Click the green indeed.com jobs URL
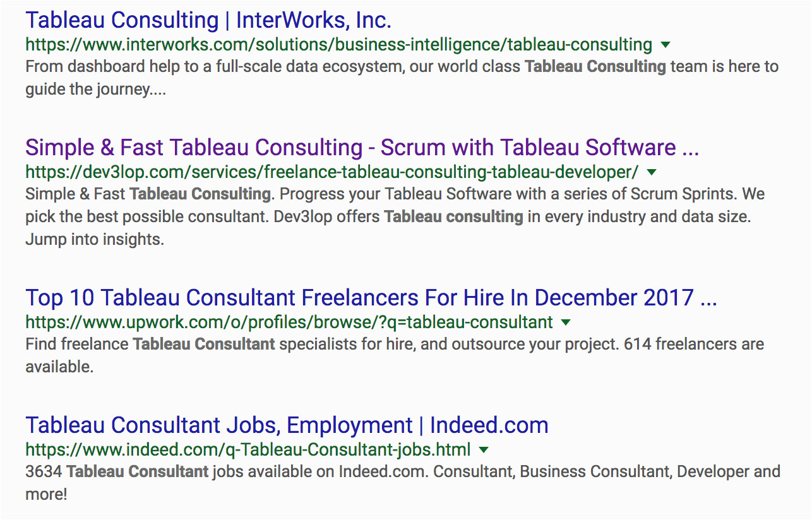 tap(248, 450)
